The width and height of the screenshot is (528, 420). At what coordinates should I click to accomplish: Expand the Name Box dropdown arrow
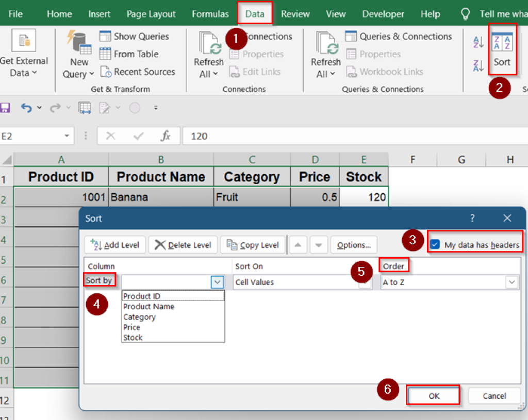(x=67, y=136)
